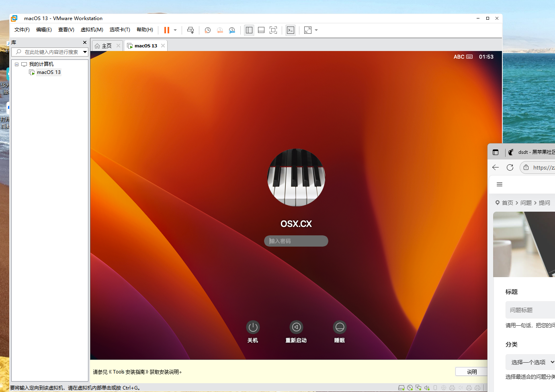Click the ABC input source indicator
The width and height of the screenshot is (555, 392).
tap(463, 57)
